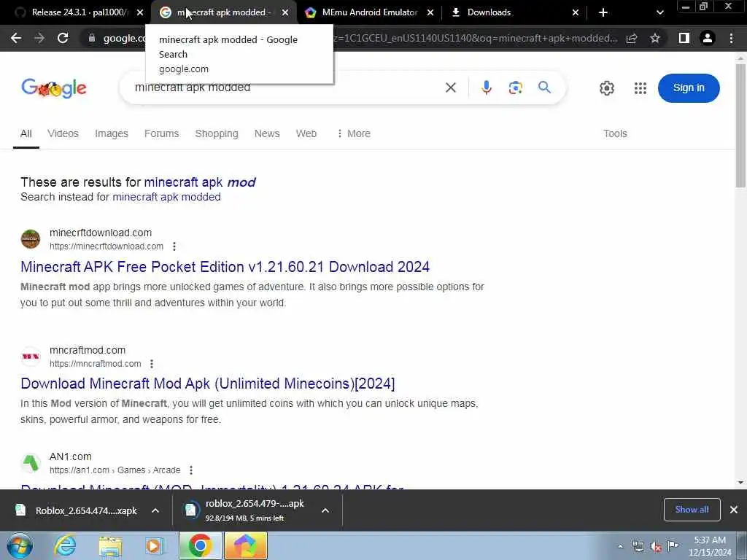Open a new browser tab

coord(603,12)
